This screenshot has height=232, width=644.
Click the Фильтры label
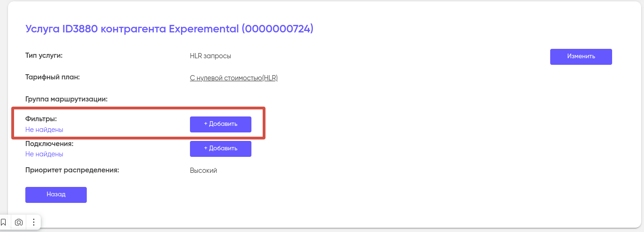point(41,119)
